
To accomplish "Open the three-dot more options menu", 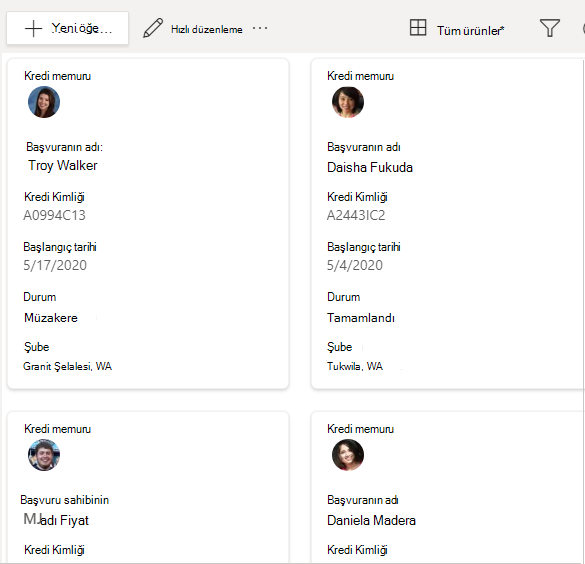I will point(260,28).
